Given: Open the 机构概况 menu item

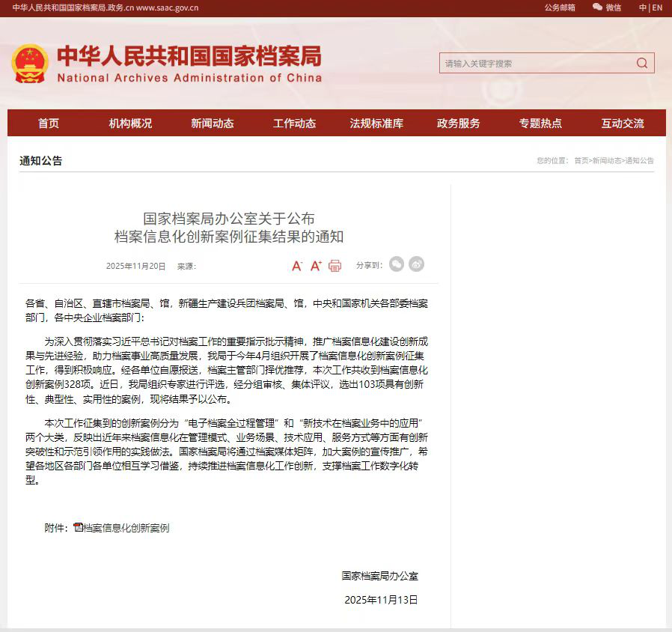Looking at the screenshot, I should (130, 124).
